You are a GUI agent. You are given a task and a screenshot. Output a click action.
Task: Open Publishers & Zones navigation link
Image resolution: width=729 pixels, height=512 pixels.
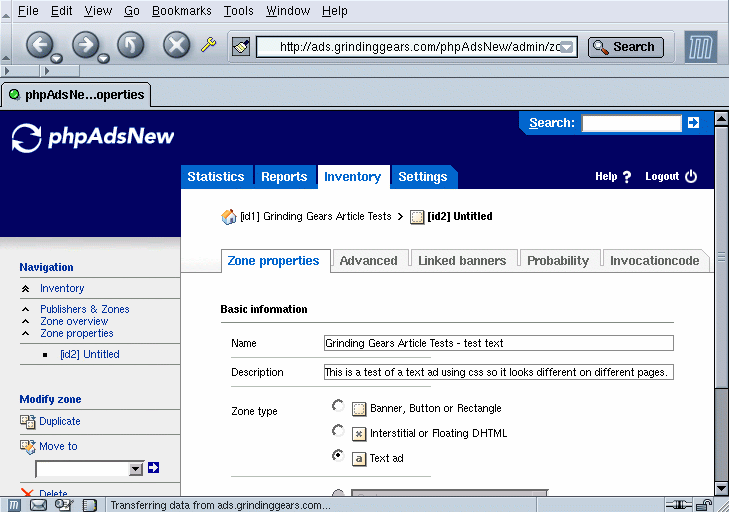(x=85, y=309)
